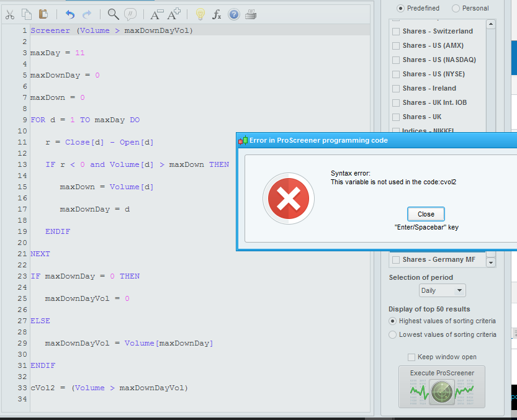Viewport: 517px width, 420px height.
Task: Click 'maxDownDay = 0' on line 5
Action: coord(65,76)
